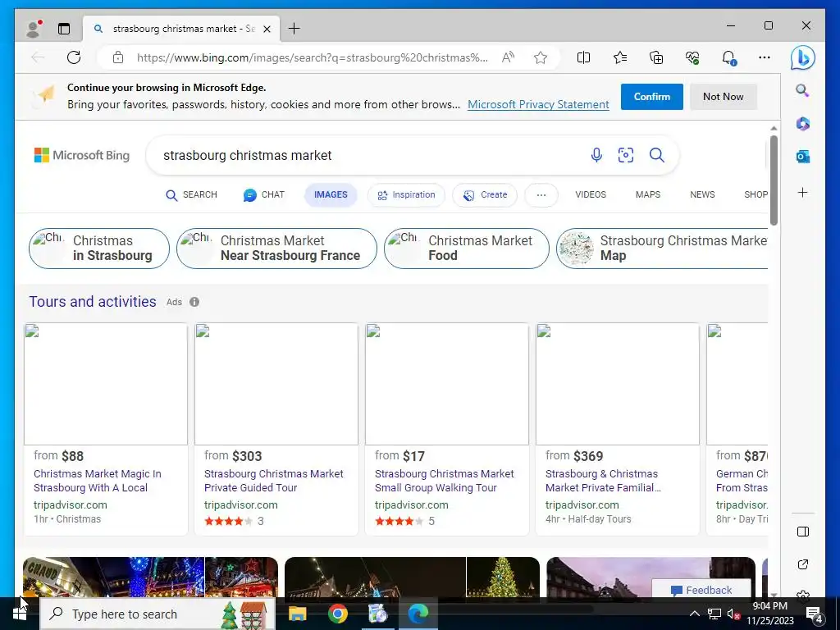Expand more options ellipsis in nav
This screenshot has width=840, height=630.
point(541,195)
